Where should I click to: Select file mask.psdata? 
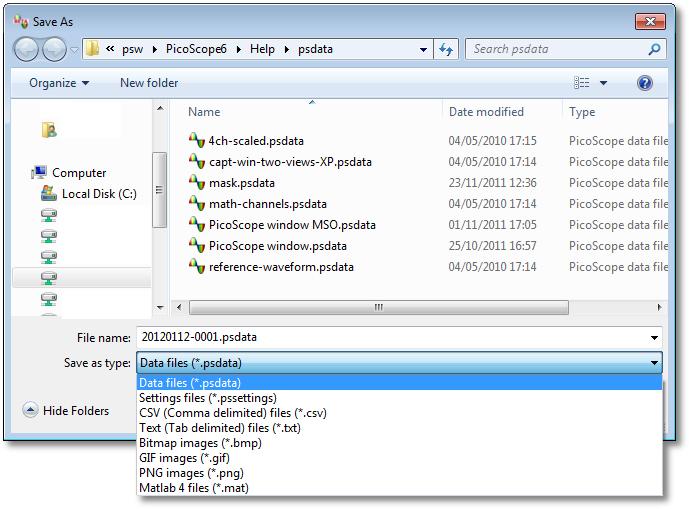tap(242, 183)
